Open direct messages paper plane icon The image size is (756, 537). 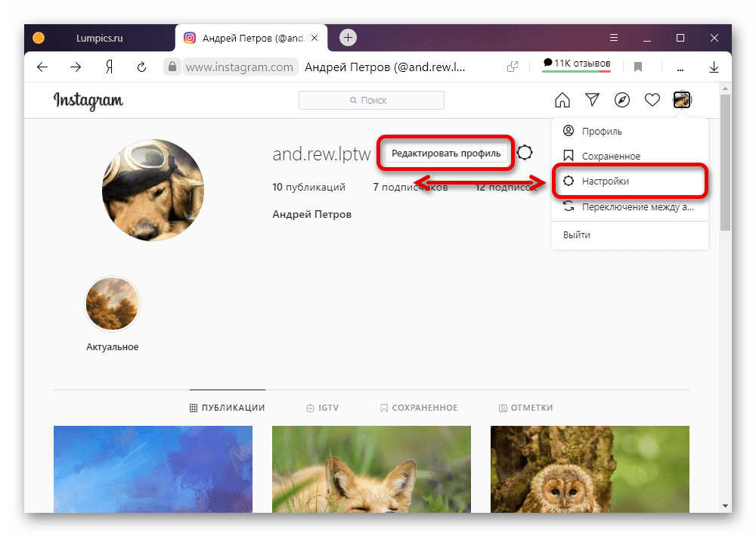coord(592,100)
